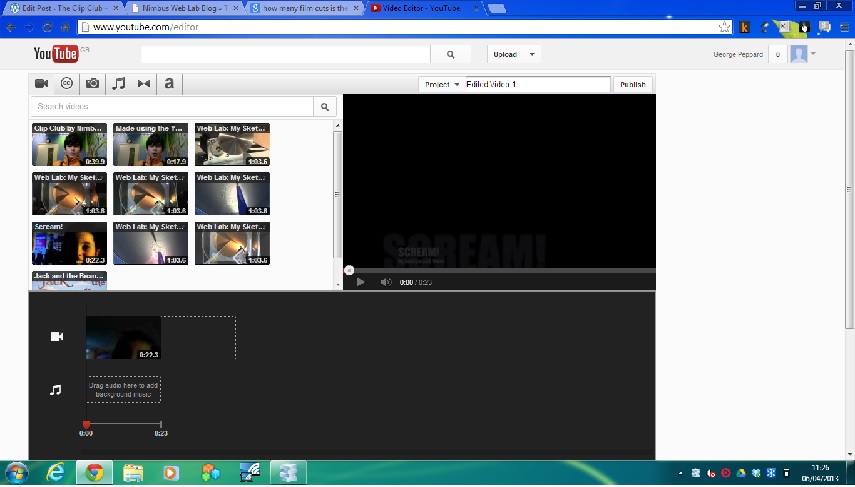Mute the preview player volume
The height and width of the screenshot is (487, 855).
[x=385, y=282]
